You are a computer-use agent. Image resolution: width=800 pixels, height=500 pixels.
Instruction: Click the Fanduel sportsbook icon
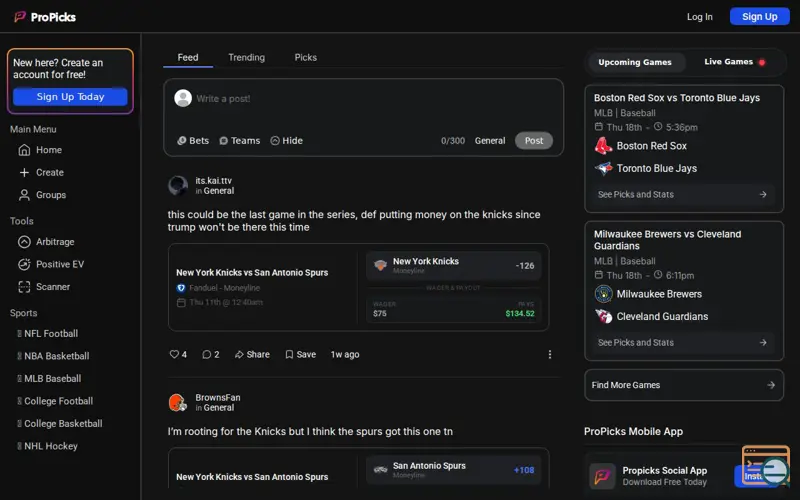(181, 288)
